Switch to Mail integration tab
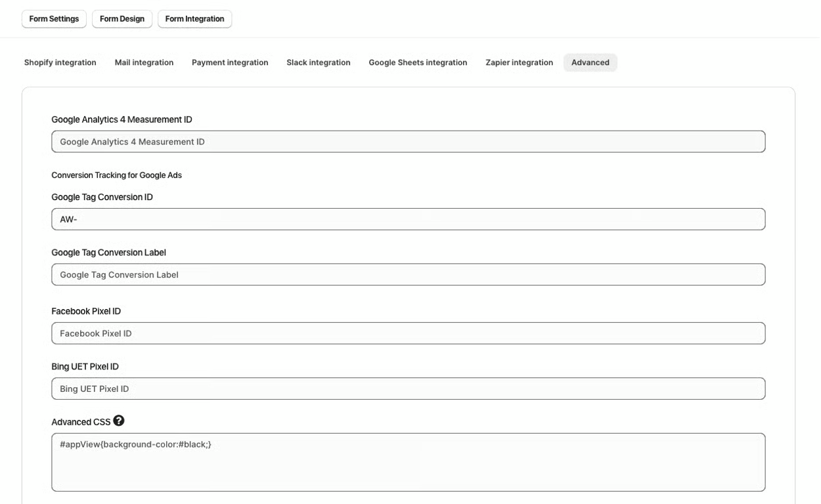This screenshot has width=821, height=504. [144, 62]
